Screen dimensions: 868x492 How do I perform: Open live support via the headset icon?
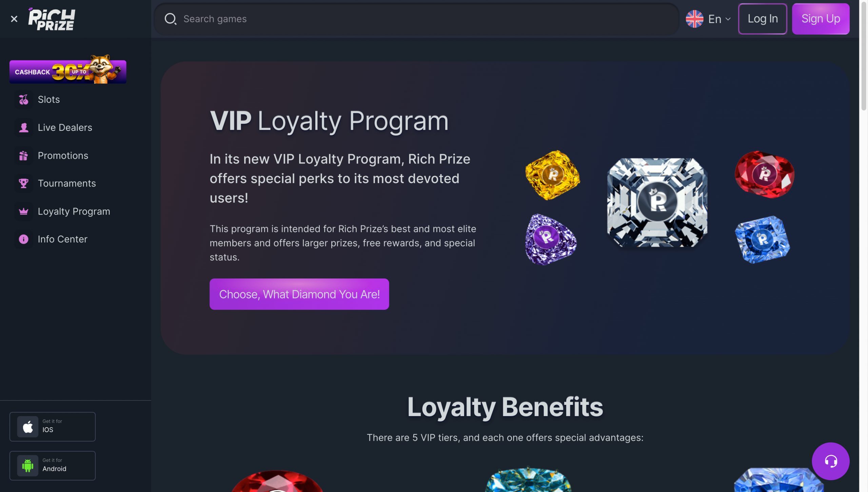(831, 460)
